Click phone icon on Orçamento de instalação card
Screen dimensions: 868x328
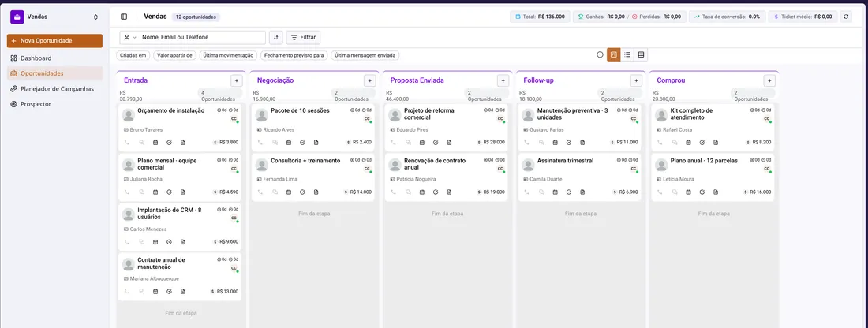[127, 142]
